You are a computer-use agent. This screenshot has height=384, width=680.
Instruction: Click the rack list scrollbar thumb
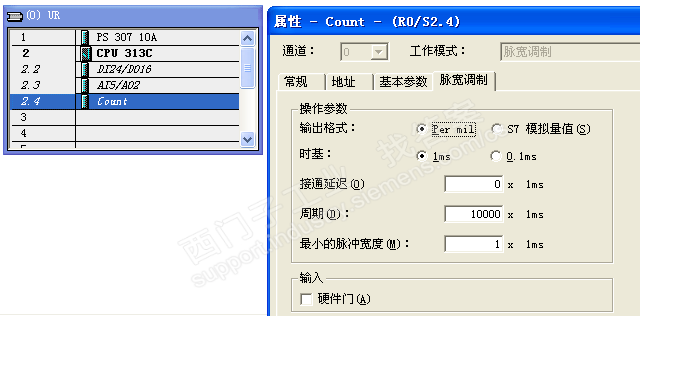(248, 68)
